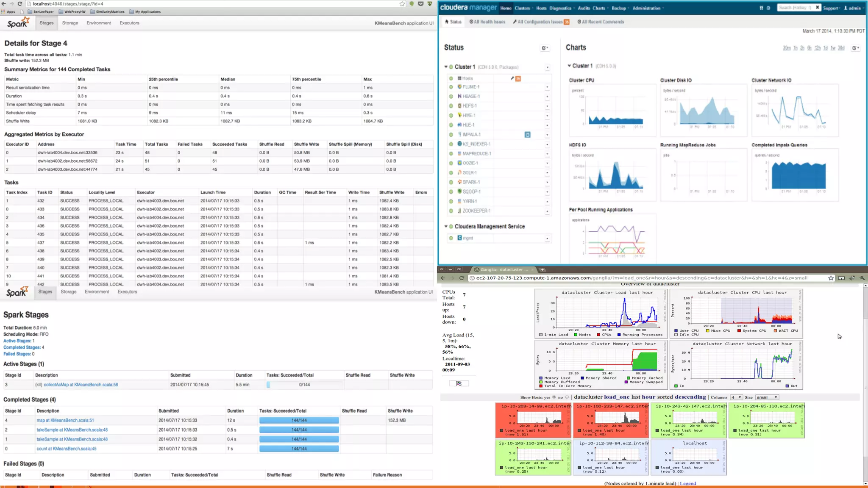Image resolution: width=868 pixels, height=488 pixels.
Task: Collapse the Cluster 1 status tree
Action: [445, 67]
